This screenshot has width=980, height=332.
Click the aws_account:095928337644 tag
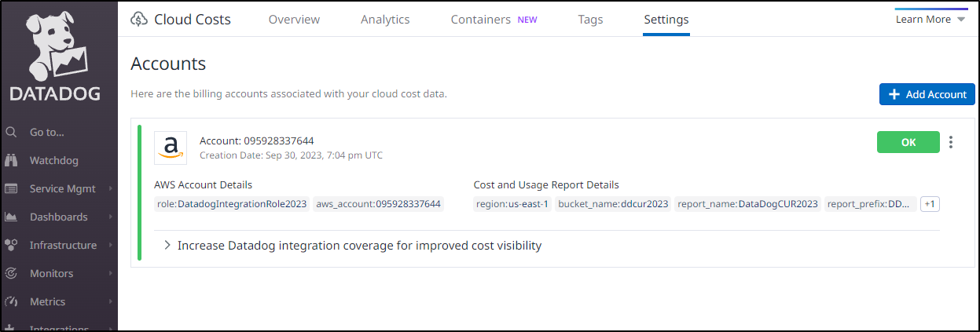click(x=378, y=204)
